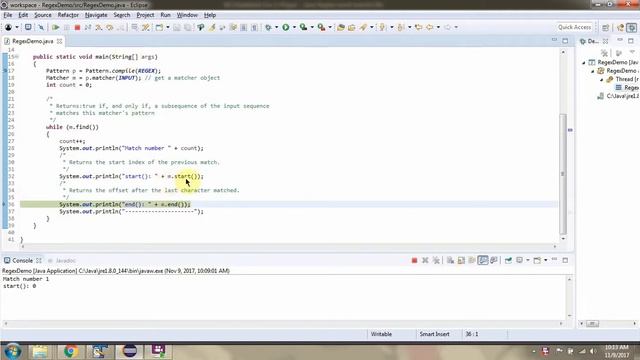Screen dimensions: 640x360
Task: Click the Open Type toolbar icon
Action: click(341, 27)
